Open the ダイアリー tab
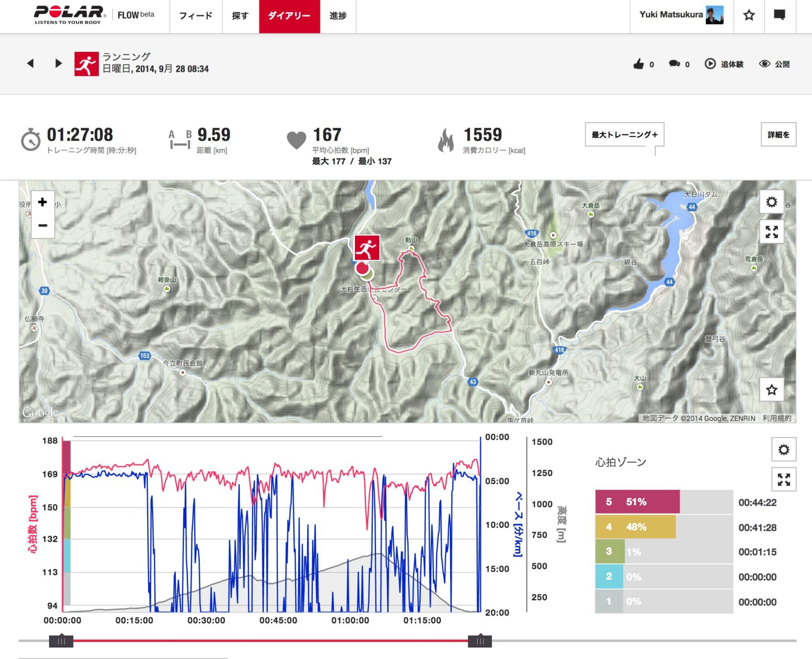Image resolution: width=812 pixels, height=659 pixels. click(x=289, y=16)
